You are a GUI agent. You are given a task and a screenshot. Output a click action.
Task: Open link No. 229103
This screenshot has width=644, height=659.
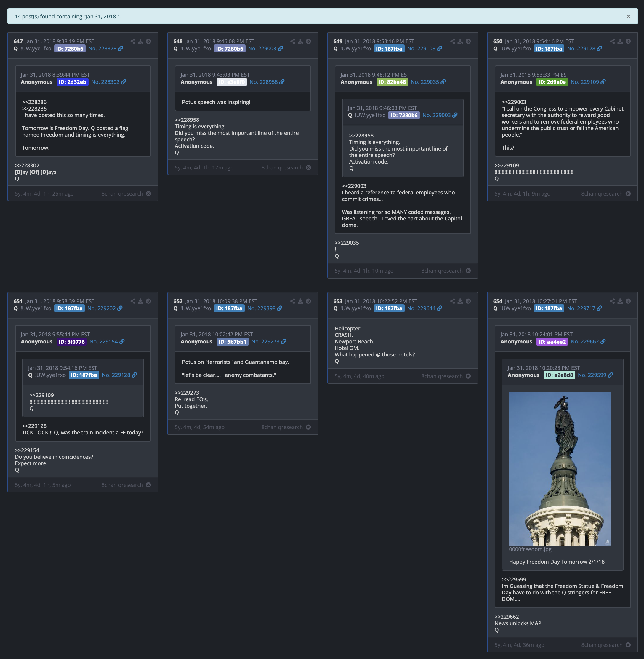[x=424, y=48]
